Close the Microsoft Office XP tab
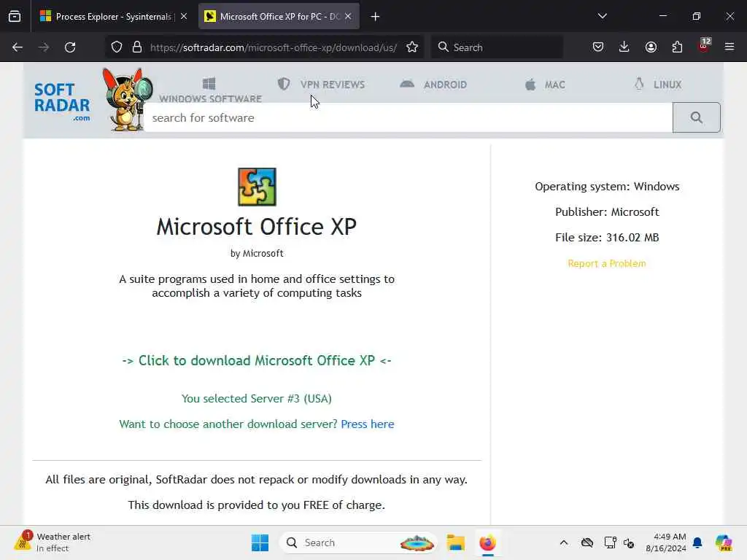747x560 pixels. (x=348, y=16)
